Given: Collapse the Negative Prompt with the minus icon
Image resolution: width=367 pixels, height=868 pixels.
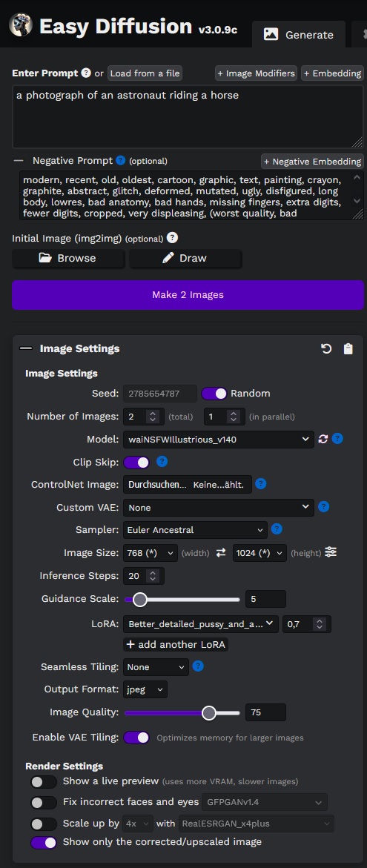Looking at the screenshot, I should click(19, 161).
